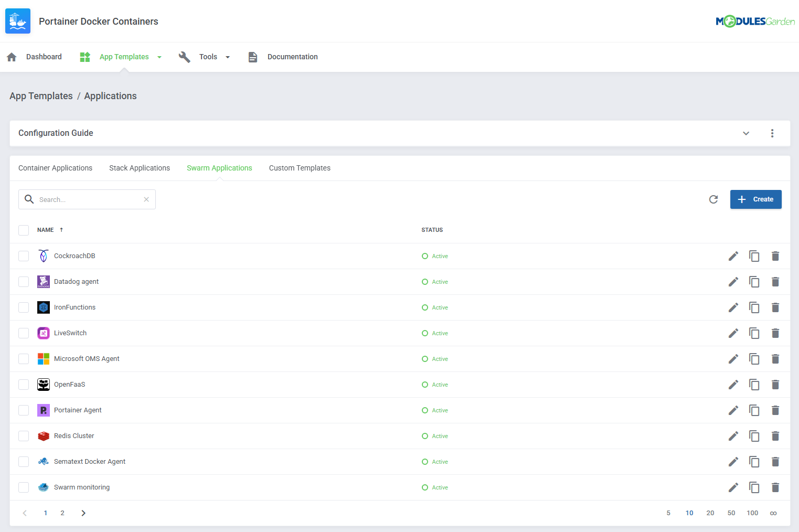Screen dimensions: 799x532
Task: Tick the Microsoft OMS Agent checkbox
Action: pos(23,358)
